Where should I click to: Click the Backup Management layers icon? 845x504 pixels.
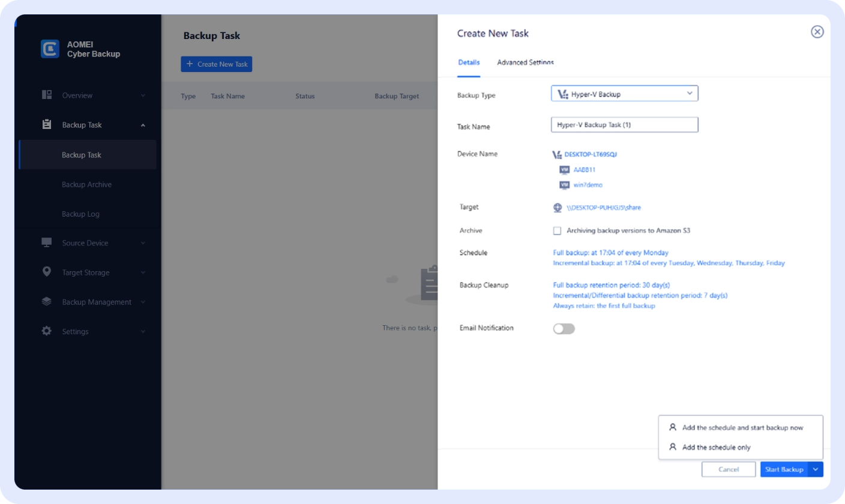tap(47, 301)
